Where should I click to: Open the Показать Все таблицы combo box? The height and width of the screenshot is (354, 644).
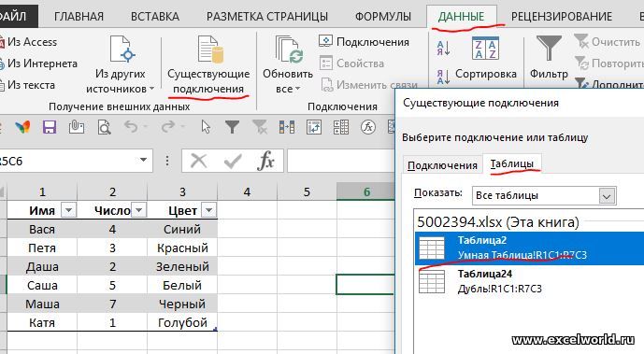coord(544,195)
